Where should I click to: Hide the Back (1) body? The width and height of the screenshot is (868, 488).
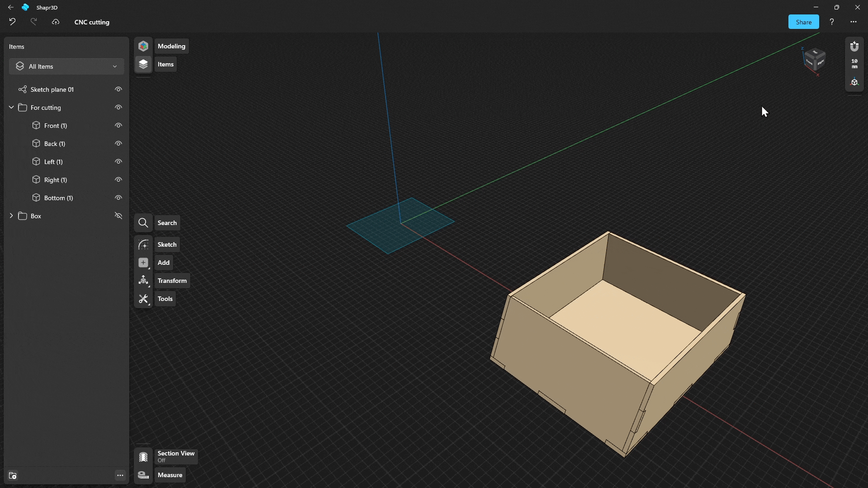(x=118, y=144)
